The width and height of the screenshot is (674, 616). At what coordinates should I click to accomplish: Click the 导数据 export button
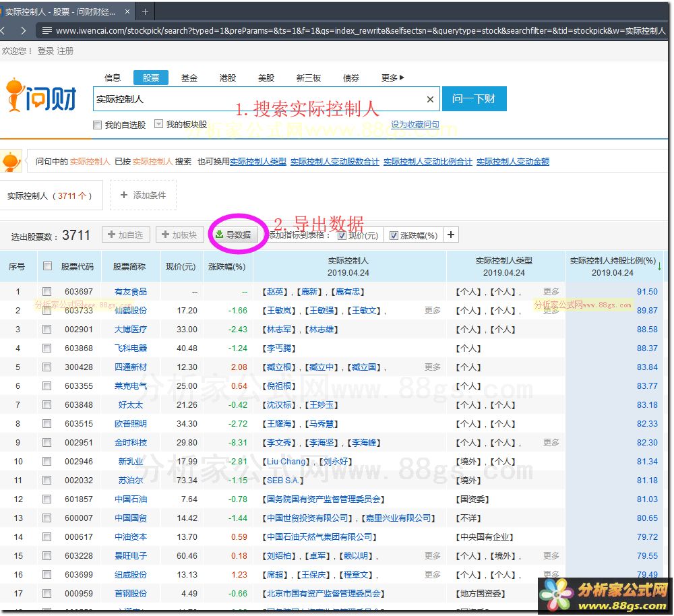235,235
